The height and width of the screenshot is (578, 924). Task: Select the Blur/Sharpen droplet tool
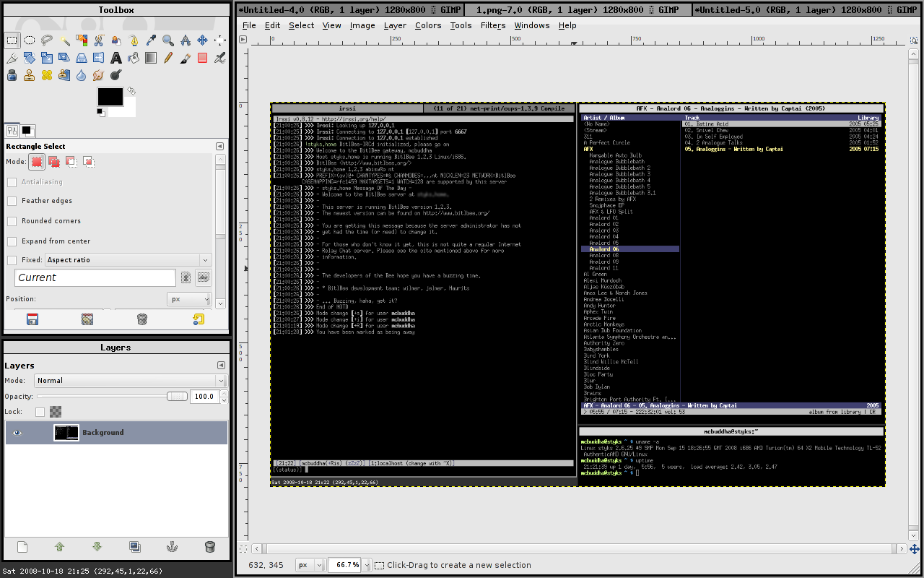tap(82, 75)
